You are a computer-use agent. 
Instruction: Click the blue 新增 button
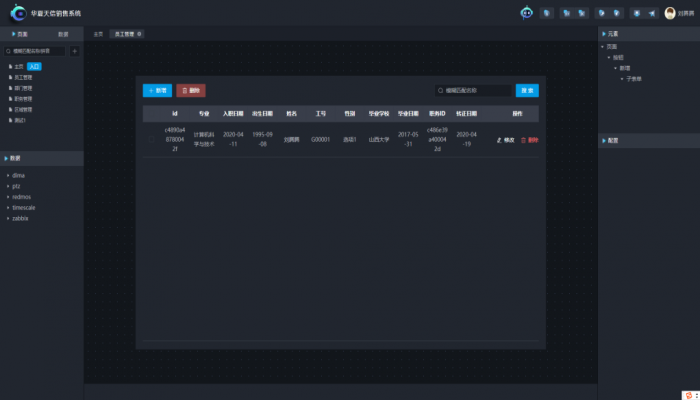pyautogui.click(x=157, y=90)
